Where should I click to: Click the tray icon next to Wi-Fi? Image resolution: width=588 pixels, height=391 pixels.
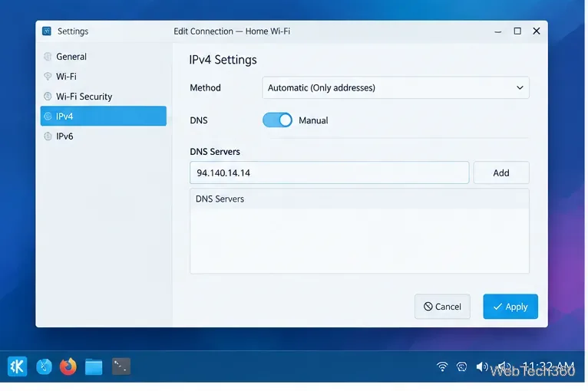pyautogui.click(x=461, y=366)
